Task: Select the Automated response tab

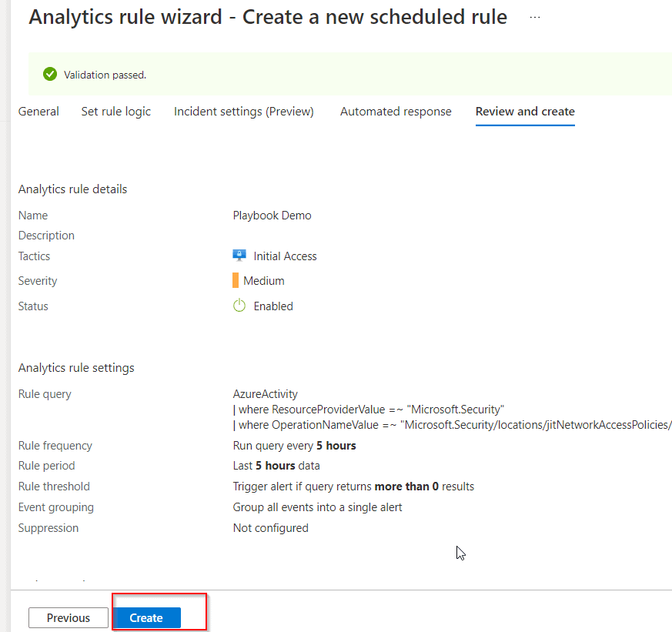Action: coord(396,112)
